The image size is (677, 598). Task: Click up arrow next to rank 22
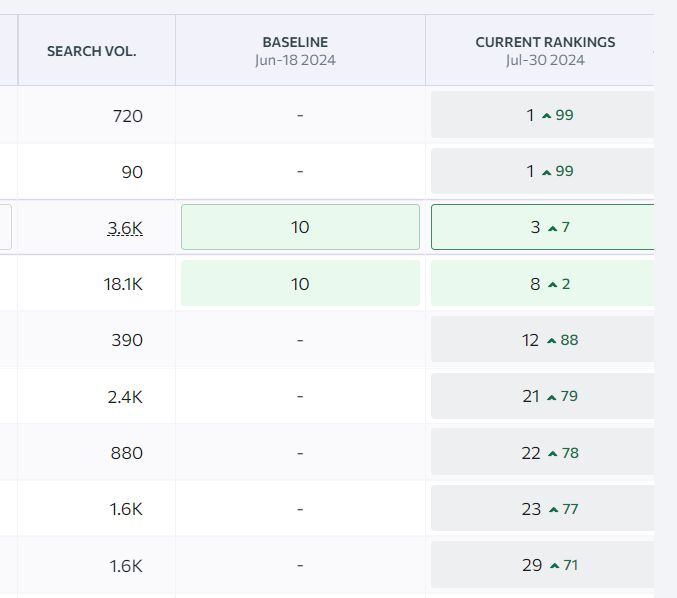(552, 454)
